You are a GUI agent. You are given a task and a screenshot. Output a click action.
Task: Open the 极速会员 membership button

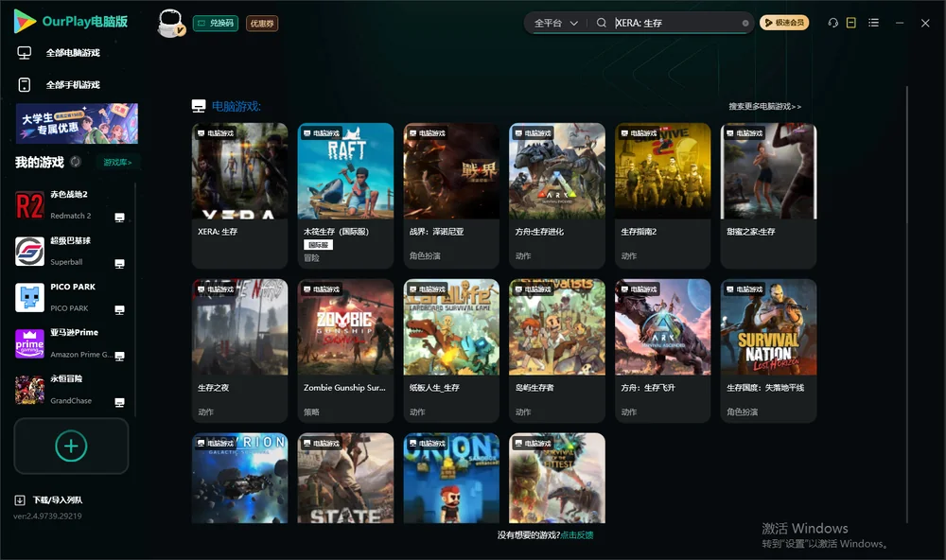coord(783,23)
